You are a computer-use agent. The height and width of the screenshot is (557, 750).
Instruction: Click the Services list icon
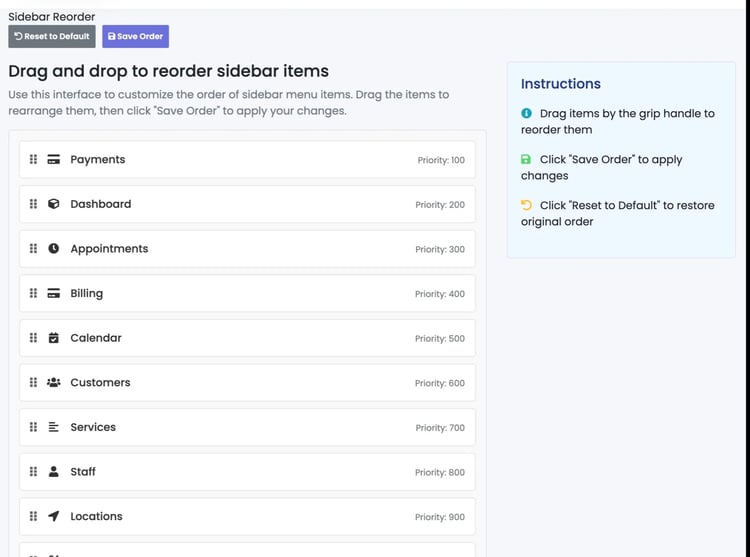point(54,427)
